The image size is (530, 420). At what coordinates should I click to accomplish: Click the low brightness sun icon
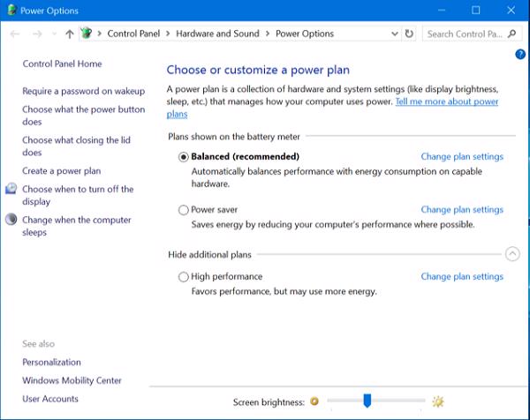pyautogui.click(x=314, y=401)
